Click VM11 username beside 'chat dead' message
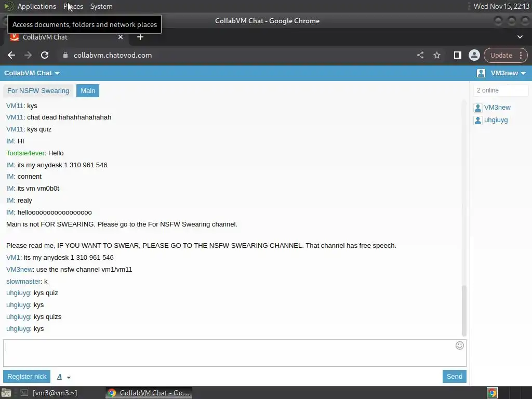 tap(15, 117)
